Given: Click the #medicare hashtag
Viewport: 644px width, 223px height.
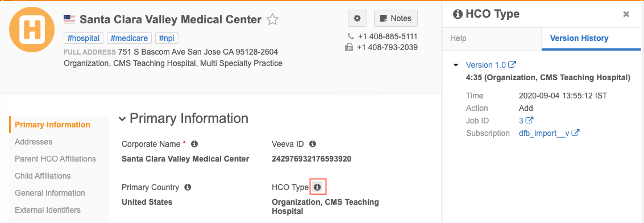Looking at the screenshot, I should pos(130,39).
